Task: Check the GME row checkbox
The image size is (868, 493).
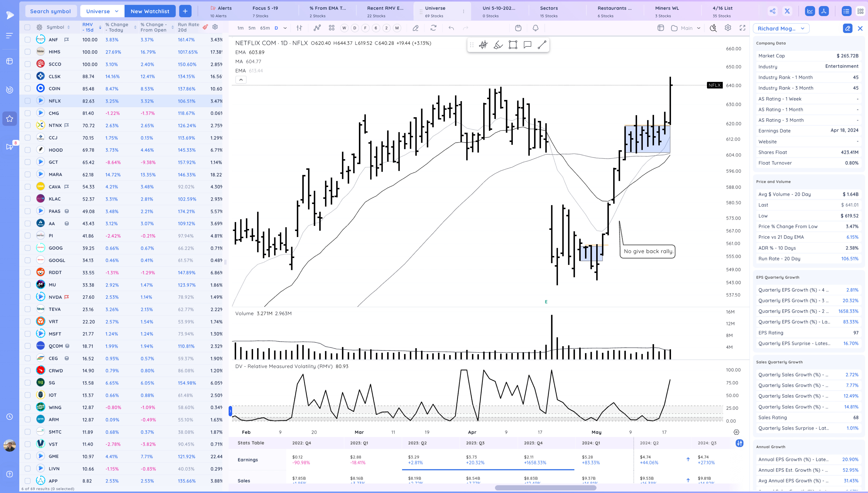Action: pos(27,456)
